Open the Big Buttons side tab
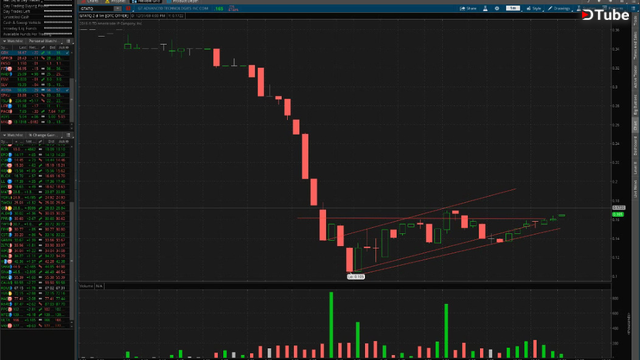The image size is (640, 360). click(x=635, y=105)
